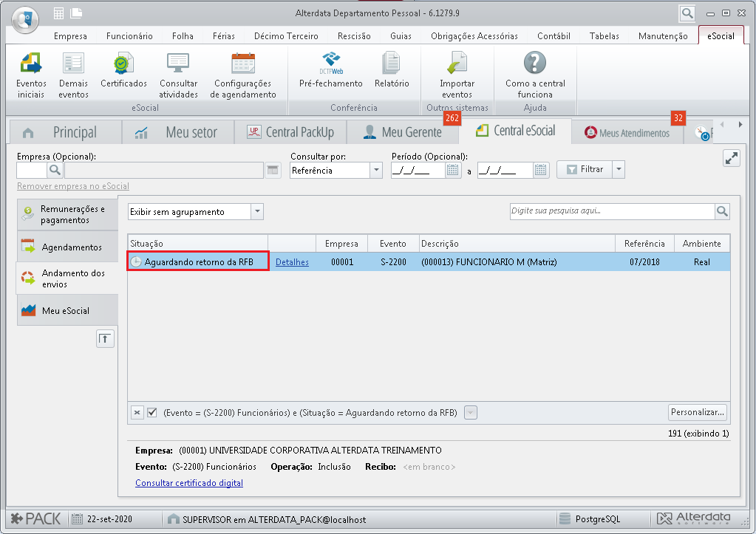Click the company list icon beside Empresa name
Viewport: 756px width, 534px height.
tap(273, 170)
